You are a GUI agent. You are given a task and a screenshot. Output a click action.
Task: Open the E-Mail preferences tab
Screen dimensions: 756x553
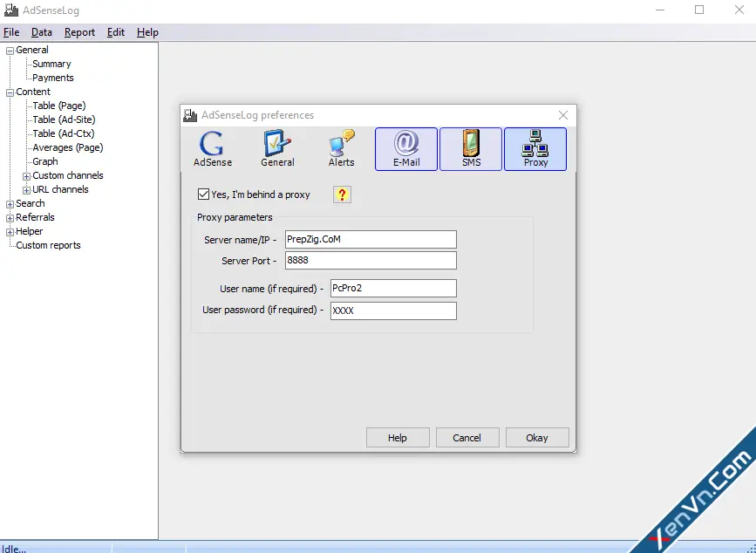pos(406,149)
